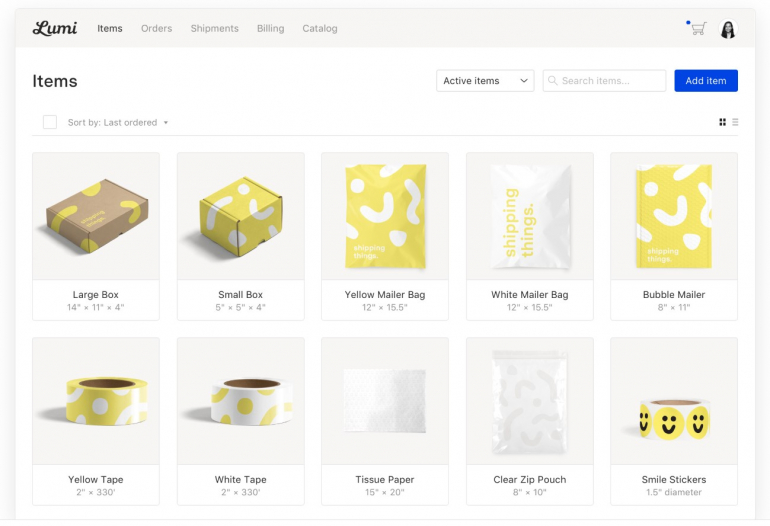Screen dimensions: 770x526
Task: Navigate to Billing tab
Action: pos(270,29)
